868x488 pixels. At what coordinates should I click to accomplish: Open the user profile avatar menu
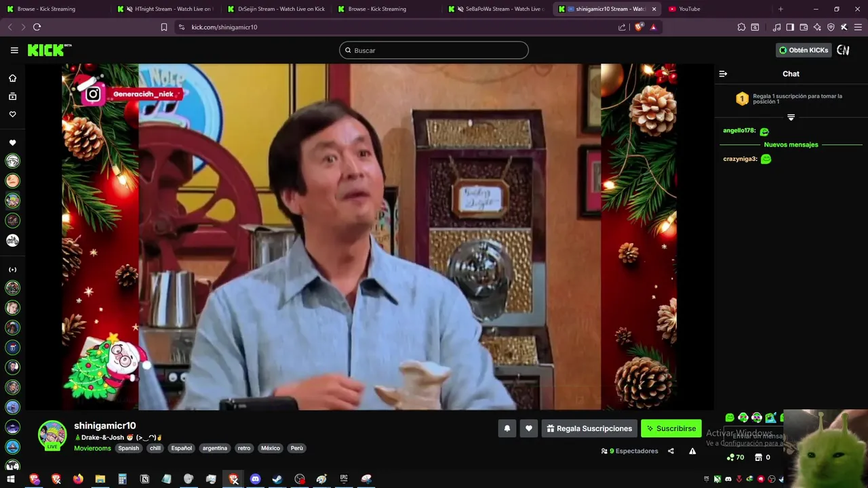point(843,50)
